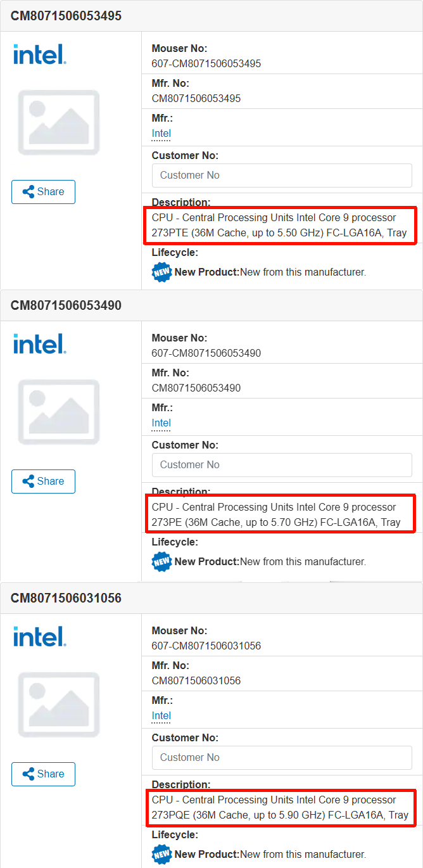Viewport: 423px width, 868px height.
Task: Open placeholder image for CM8071506053495
Action: (59, 122)
